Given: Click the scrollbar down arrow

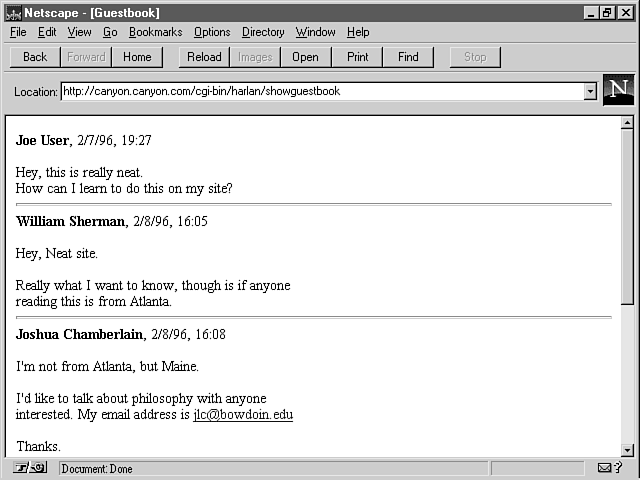Looking at the screenshot, I should [627, 451].
